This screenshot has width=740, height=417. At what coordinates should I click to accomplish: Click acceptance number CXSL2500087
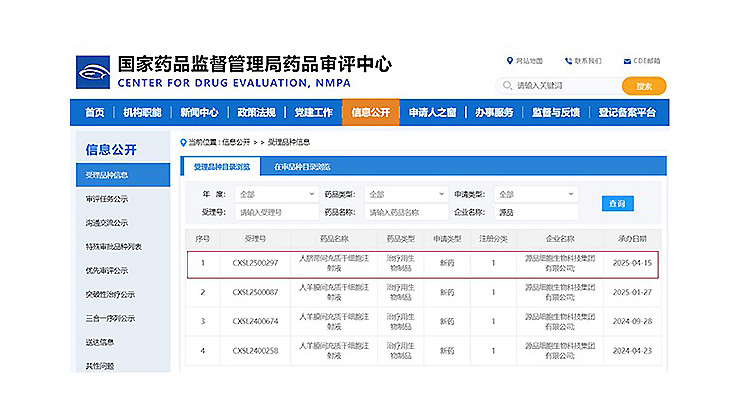pyautogui.click(x=255, y=292)
